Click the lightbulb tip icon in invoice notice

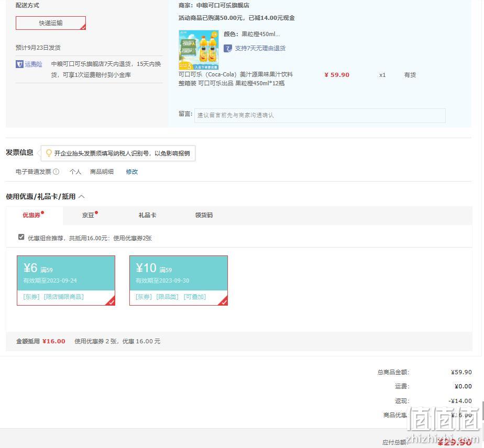[x=49, y=153]
